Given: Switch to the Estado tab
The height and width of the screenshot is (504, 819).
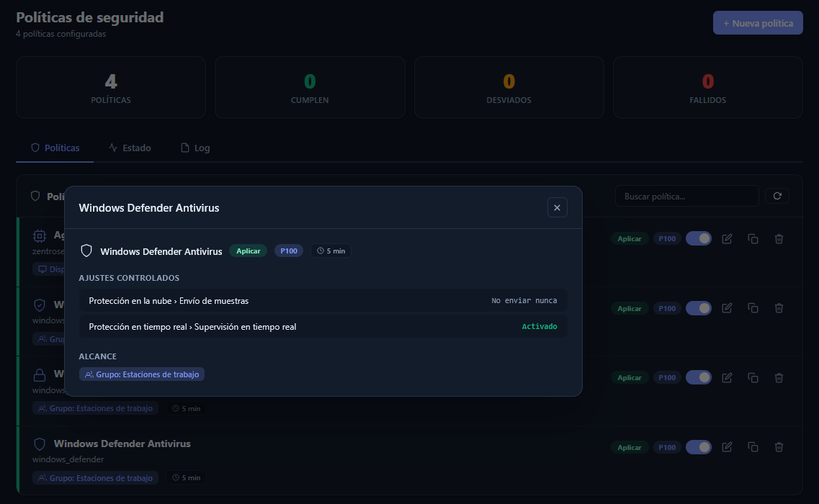Looking at the screenshot, I should click(x=130, y=148).
